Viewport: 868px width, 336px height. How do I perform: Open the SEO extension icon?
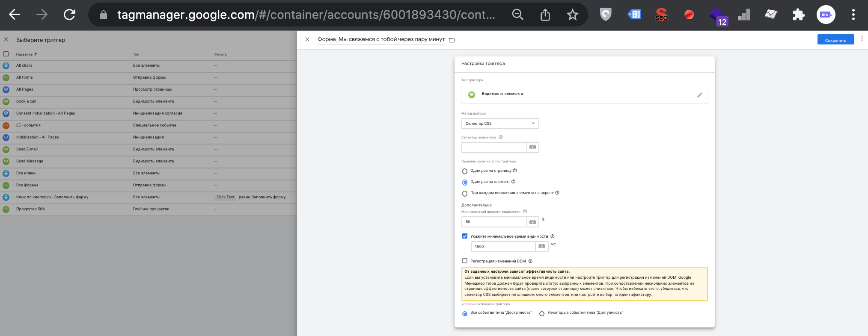(x=661, y=15)
